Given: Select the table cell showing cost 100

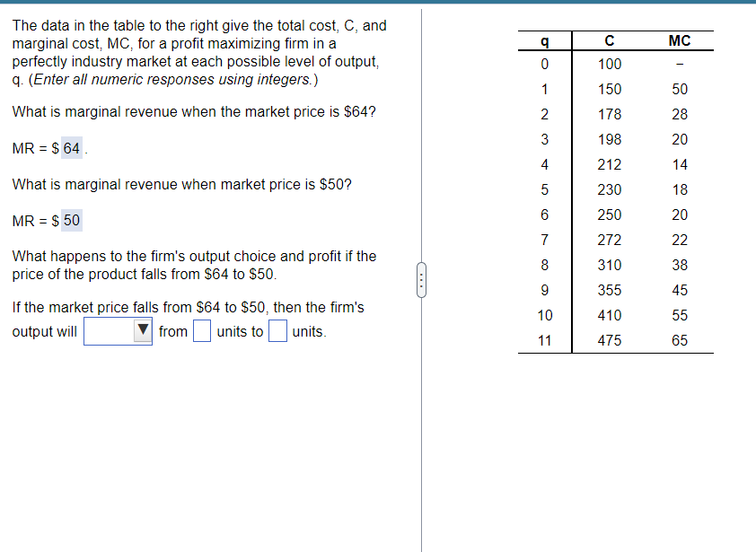Looking at the screenshot, I should tap(609, 64).
